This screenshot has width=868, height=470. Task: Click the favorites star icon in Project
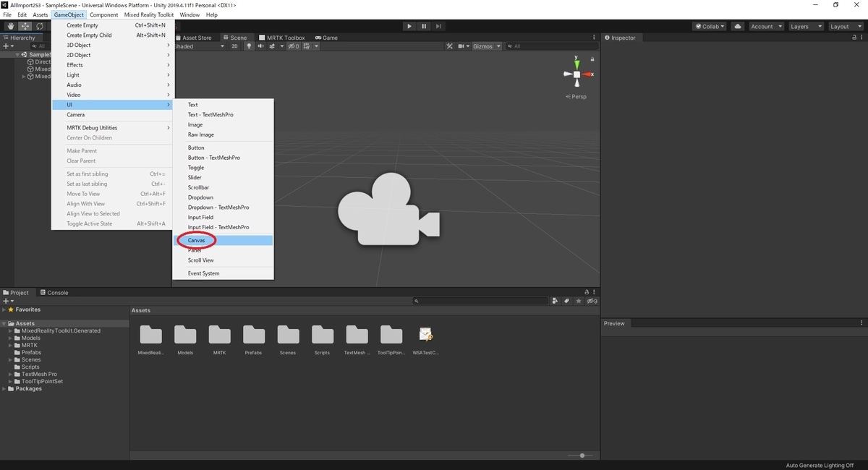(579, 301)
